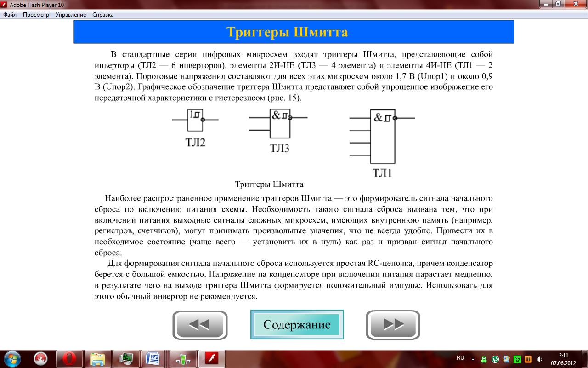This screenshot has width=588, height=368.
Task: Click the ТЛ2 inverter symbol
Action: [195, 120]
